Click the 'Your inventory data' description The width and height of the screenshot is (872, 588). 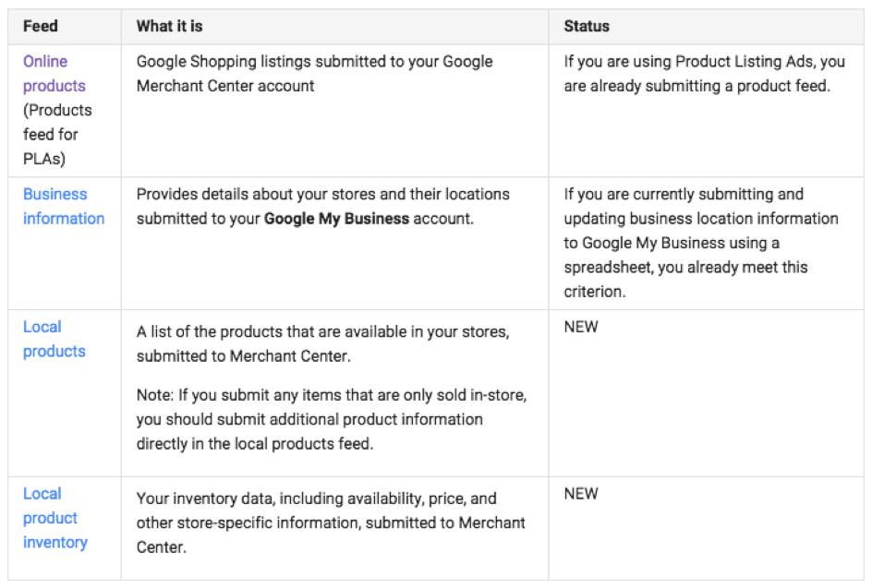click(331, 522)
